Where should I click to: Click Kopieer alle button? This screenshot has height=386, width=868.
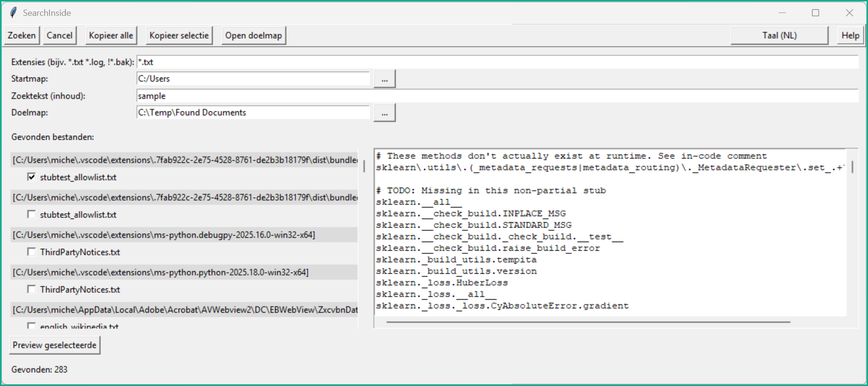(111, 36)
